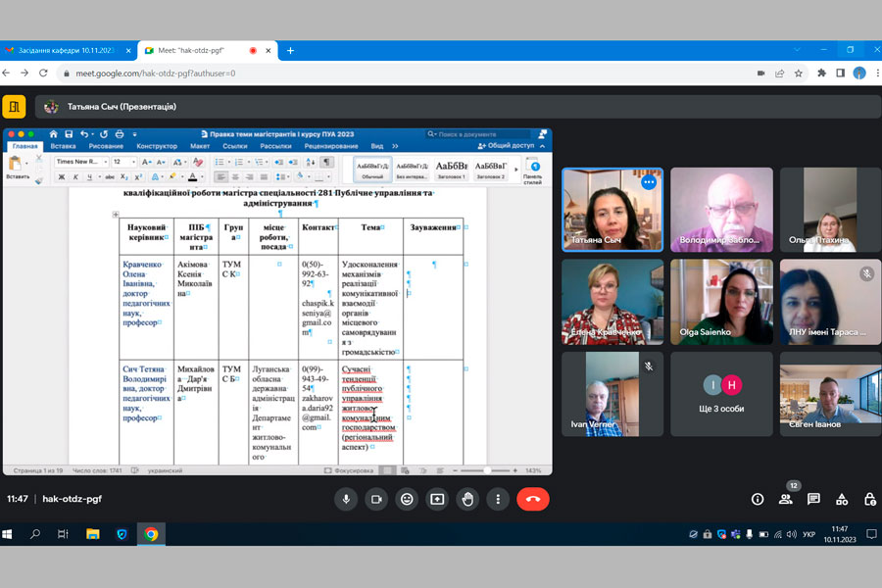Click the Word save icon
The width and height of the screenshot is (882, 588).
click(69, 134)
